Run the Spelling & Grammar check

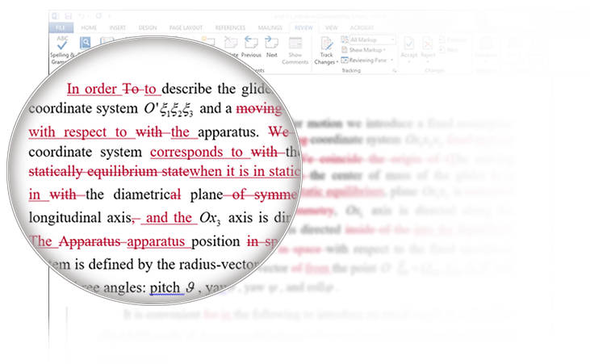(62, 49)
